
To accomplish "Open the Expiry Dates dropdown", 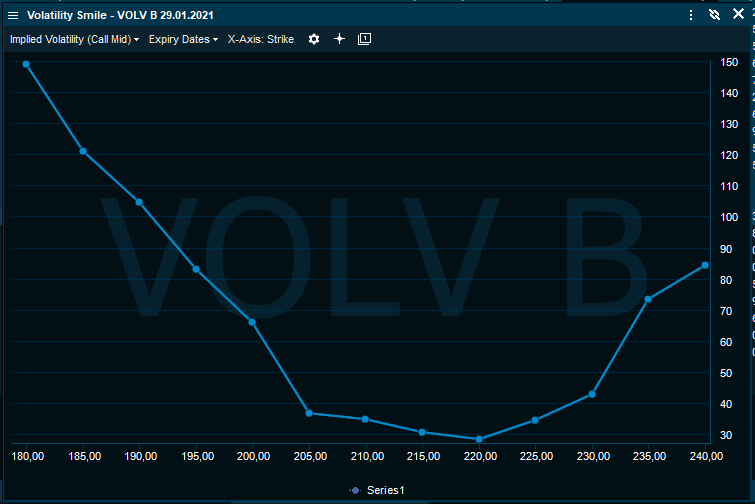I will [183, 39].
